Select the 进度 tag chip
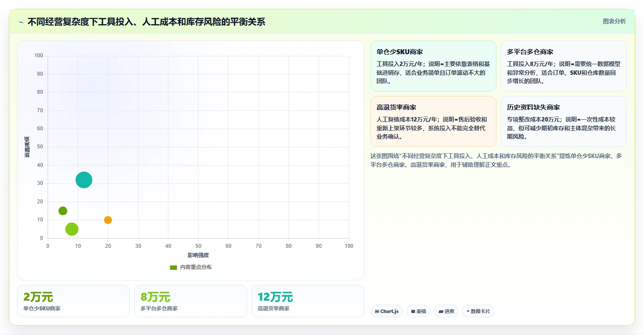Image resolution: width=644 pixels, height=335 pixels. coord(446,311)
